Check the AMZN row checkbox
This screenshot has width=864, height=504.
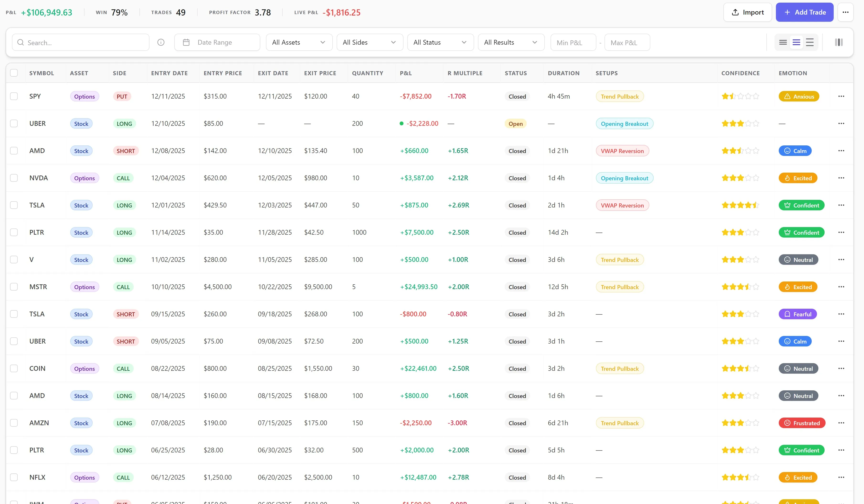point(14,423)
